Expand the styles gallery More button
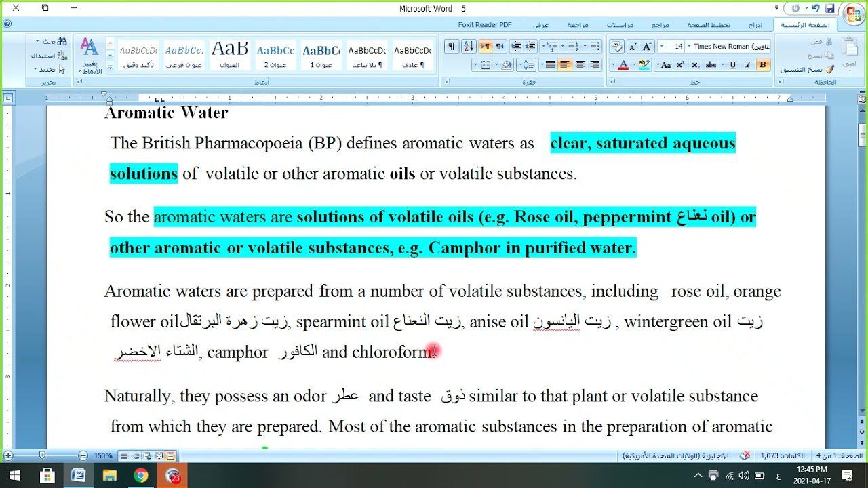Screen dimensions: 868x488 click(110, 67)
